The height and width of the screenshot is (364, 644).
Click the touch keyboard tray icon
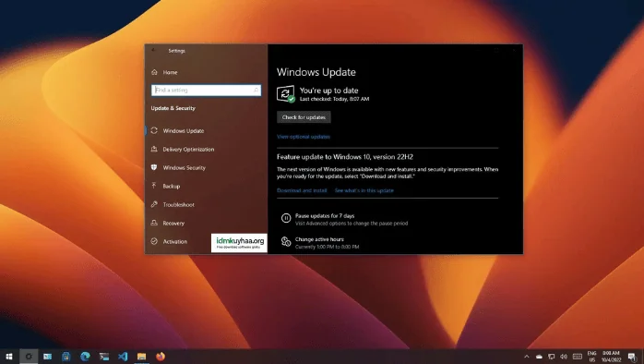click(578, 357)
